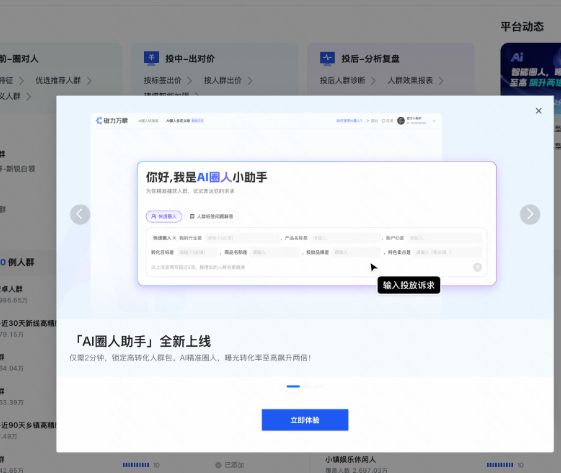Open the 按标签出价 link
561x473 pixels.
[x=163, y=81]
